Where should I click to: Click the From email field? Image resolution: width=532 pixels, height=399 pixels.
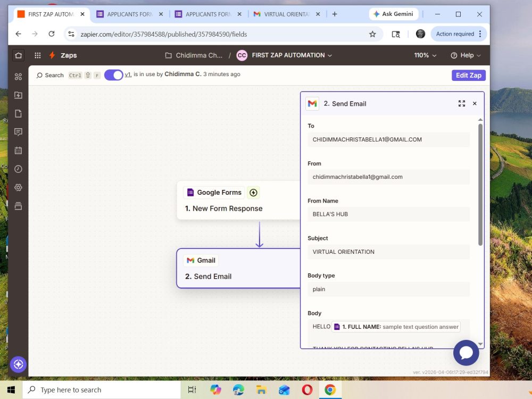click(388, 177)
